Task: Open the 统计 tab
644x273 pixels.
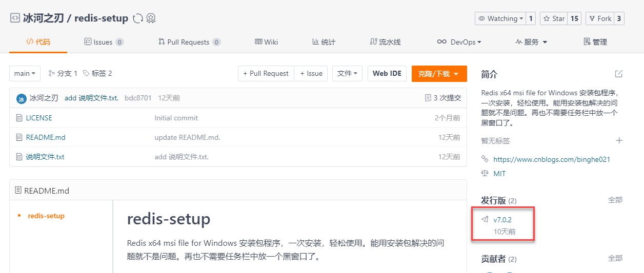Action: tap(324, 42)
